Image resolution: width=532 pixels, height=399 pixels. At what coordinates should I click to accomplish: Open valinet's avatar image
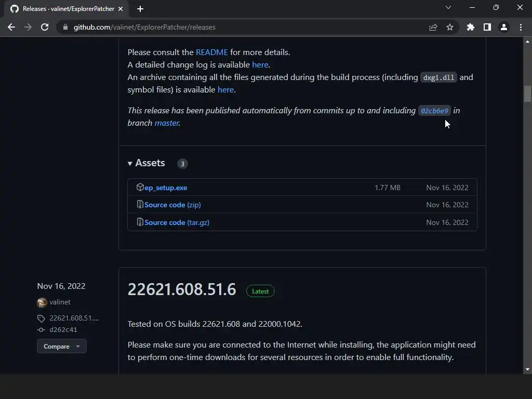coord(42,302)
